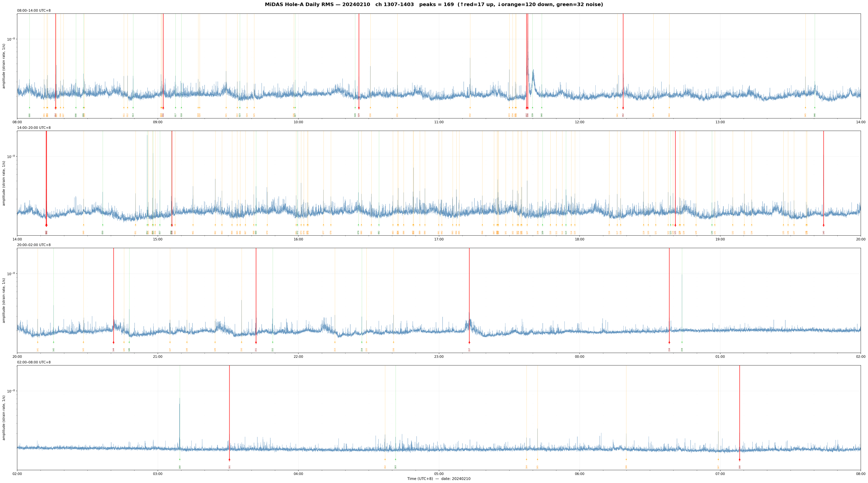Screen dimensions: 868x483
Task: Click the 15:00 tick label
Action: pyautogui.click(x=158, y=239)
